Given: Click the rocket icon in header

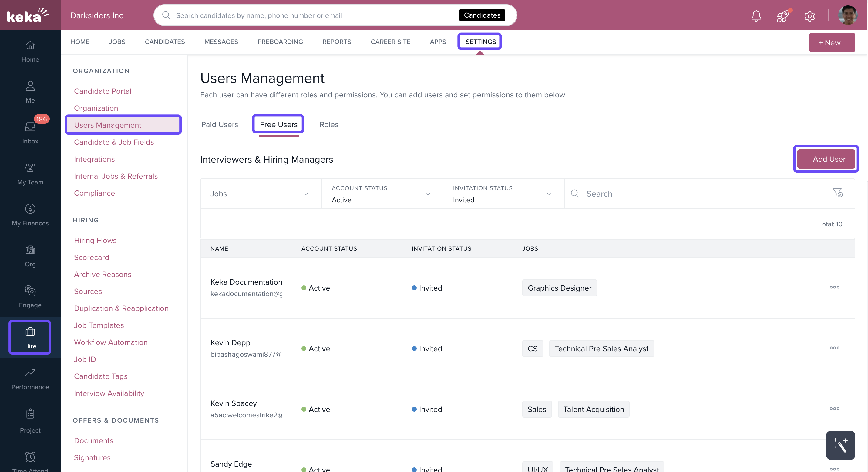Looking at the screenshot, I should point(782,15).
